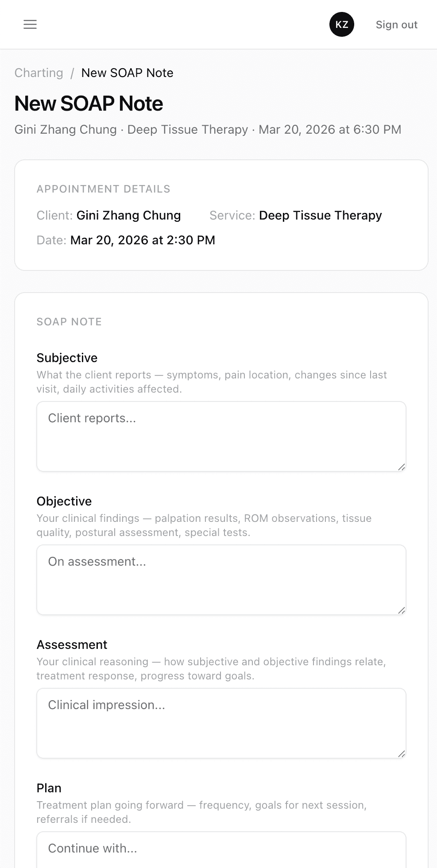Screen dimensions: 437x868
Task: Focus the On assessment text area
Action: tap(220, 579)
